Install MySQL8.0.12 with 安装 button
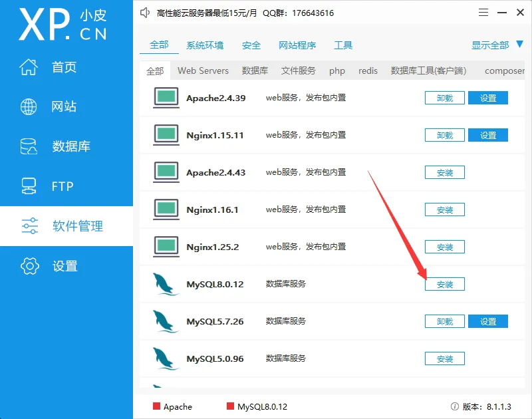 click(x=444, y=284)
